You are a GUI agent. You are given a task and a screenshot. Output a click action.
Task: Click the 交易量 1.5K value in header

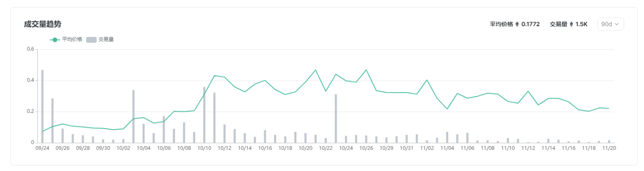pos(582,24)
